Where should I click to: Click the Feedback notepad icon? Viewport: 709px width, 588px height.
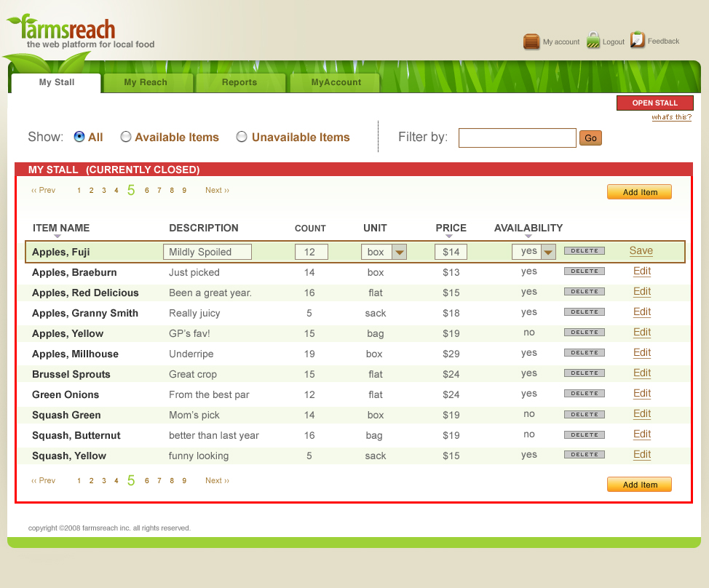pos(638,40)
